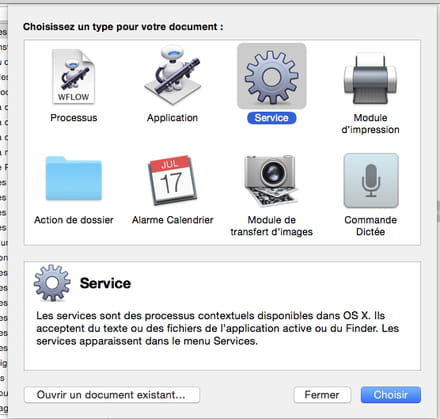Choose the Application robot icon
Image resolution: width=440 pixels, height=419 pixels.
pos(172,75)
